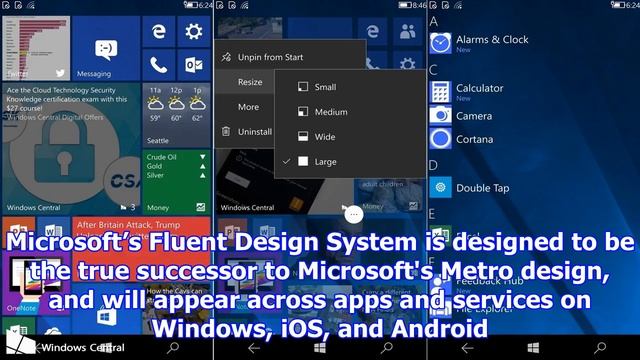
Task: Open the green Money tile on left phone
Action: click(x=176, y=182)
